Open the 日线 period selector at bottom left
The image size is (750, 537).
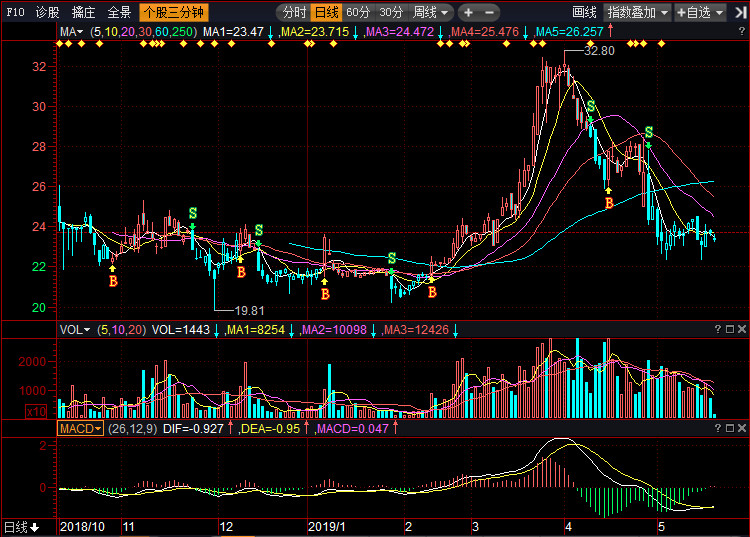22,527
